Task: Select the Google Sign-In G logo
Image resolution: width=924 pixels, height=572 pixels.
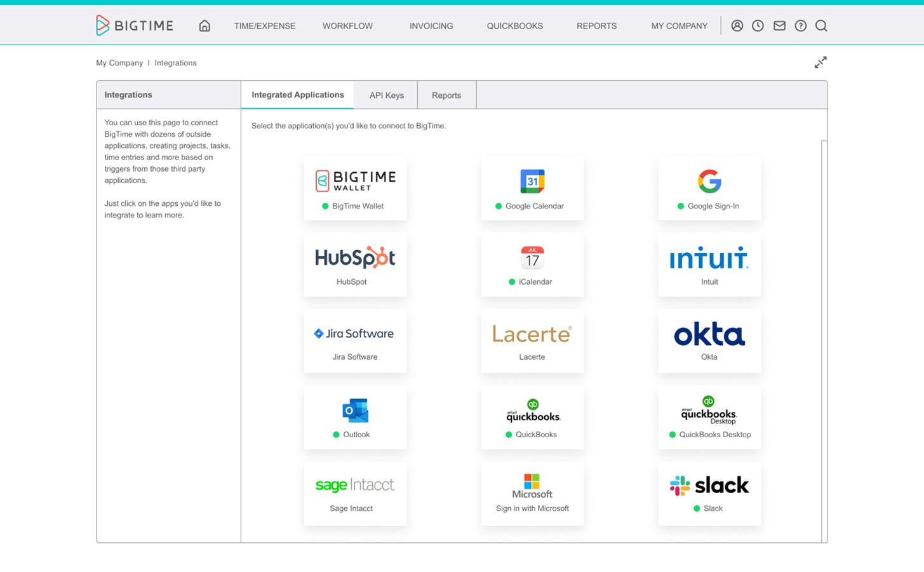Action: pos(709,181)
